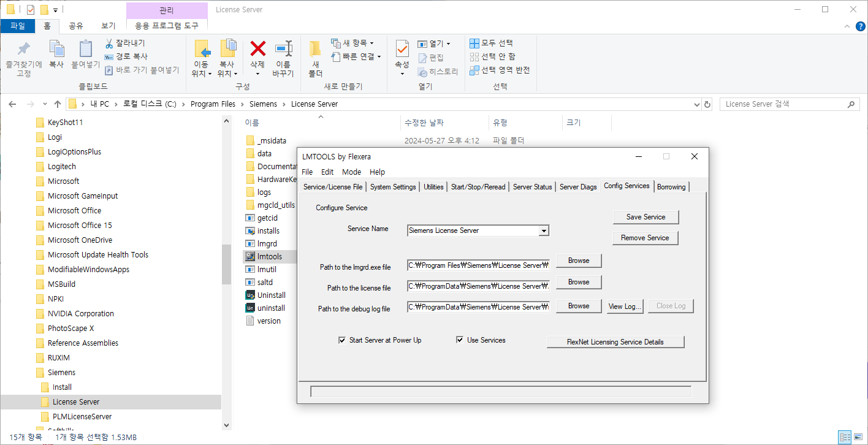Viewport: 868px width, 445px height.
Task: Open Quick Access Toolbar customize dropdown
Action: tap(55, 10)
